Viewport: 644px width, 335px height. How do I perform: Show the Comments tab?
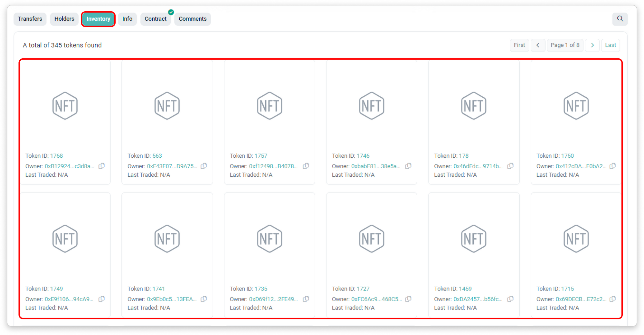193,19
